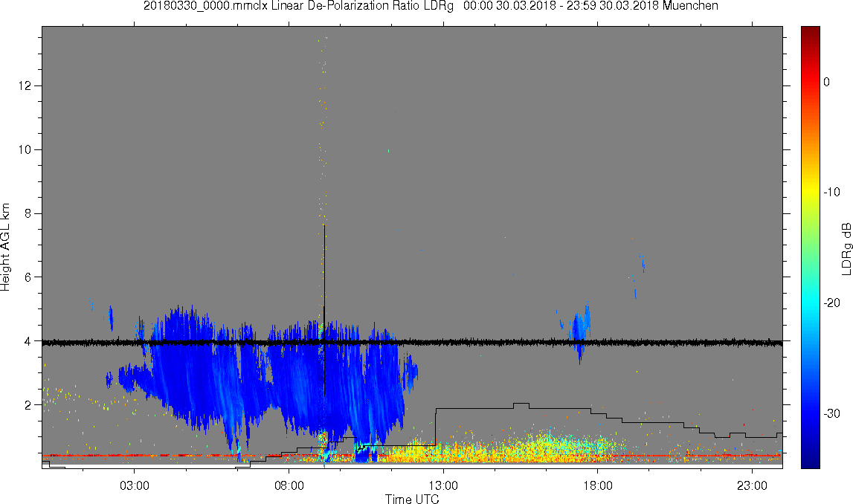The height and width of the screenshot is (504, 853).
Task: Click the height axis label '10'
Action: 25,149
